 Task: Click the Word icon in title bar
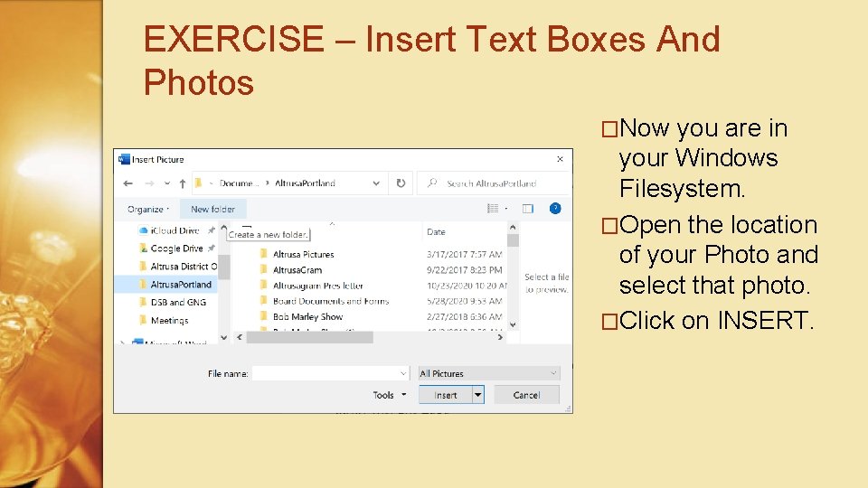(124, 159)
